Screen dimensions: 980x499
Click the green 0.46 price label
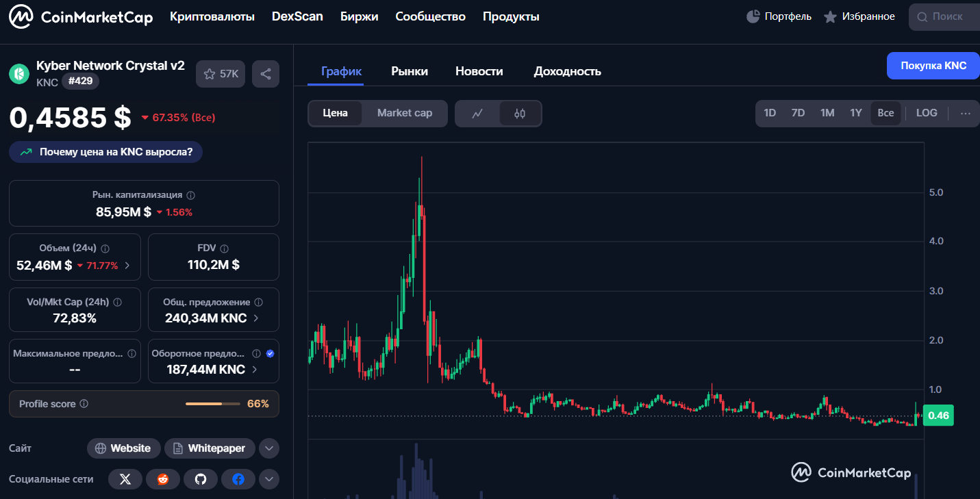pos(938,415)
